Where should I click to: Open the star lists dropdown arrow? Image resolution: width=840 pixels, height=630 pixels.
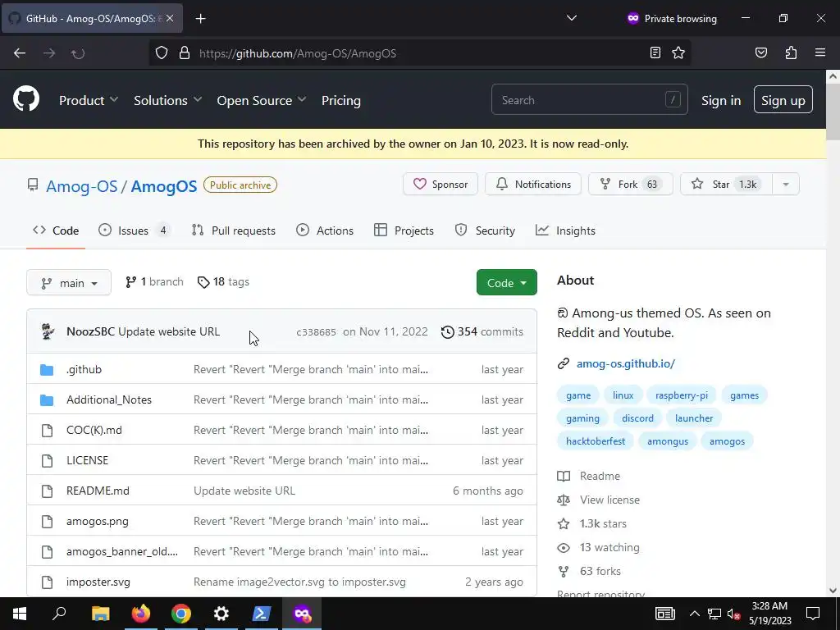tap(786, 185)
